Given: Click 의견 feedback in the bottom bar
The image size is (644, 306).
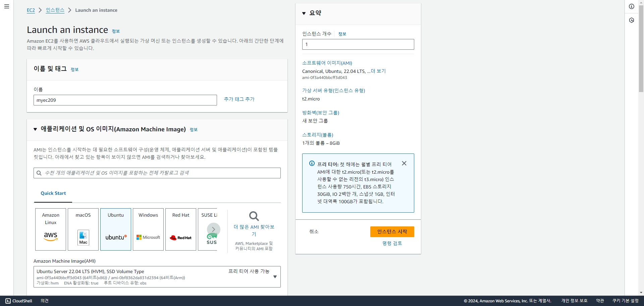Looking at the screenshot, I should point(45,301).
